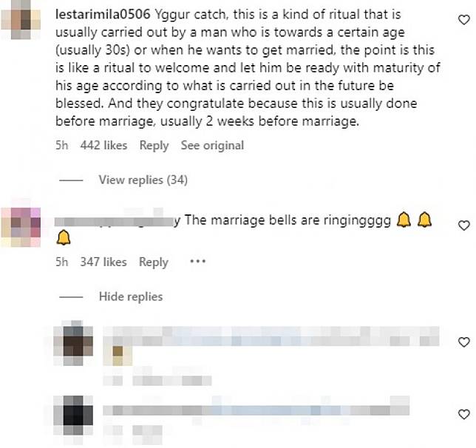View the 347 likes list
This screenshot has height=448, width=476.
tap(103, 262)
